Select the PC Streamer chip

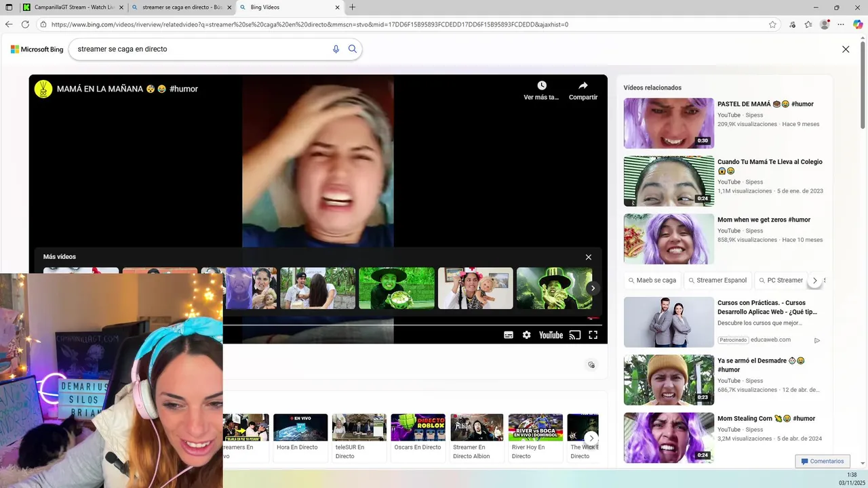[x=781, y=280]
